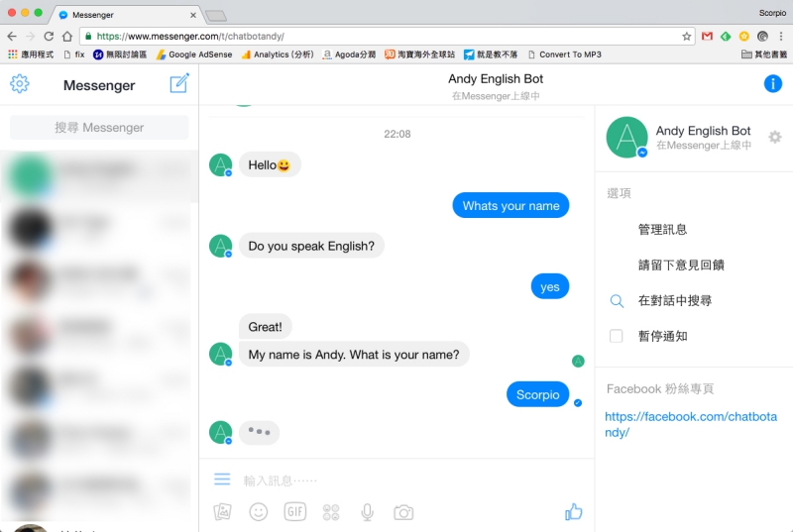Toggle the blue info panel icon
This screenshot has height=532, width=793.
(x=773, y=83)
